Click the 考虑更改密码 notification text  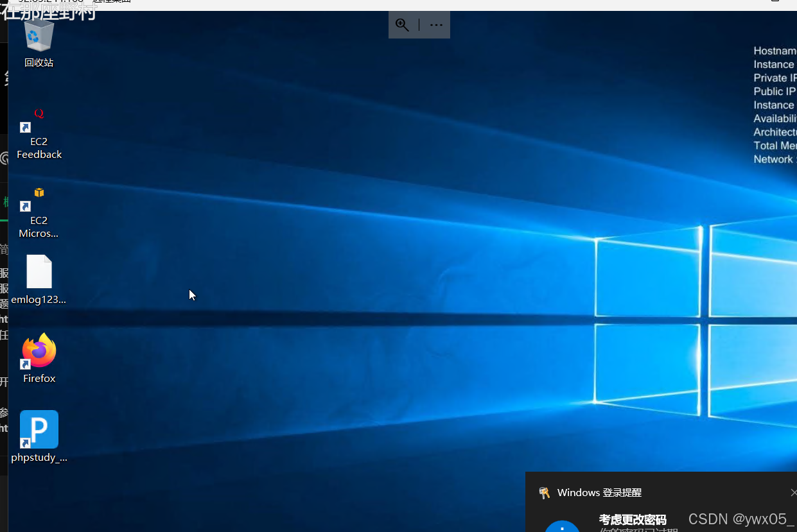[633, 520]
